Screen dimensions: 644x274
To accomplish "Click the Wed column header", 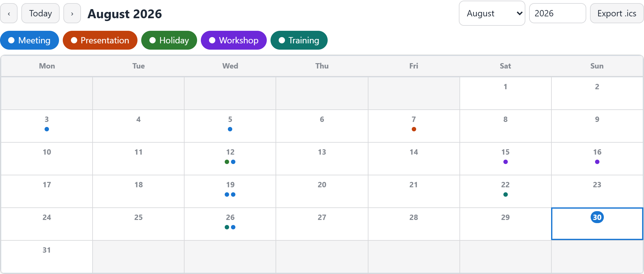I will pos(230,66).
